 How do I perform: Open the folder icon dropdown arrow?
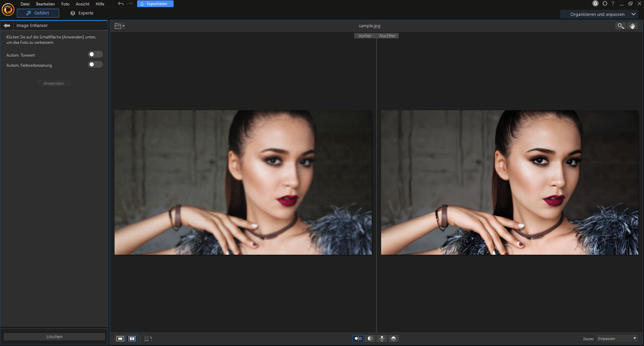[x=123, y=26]
